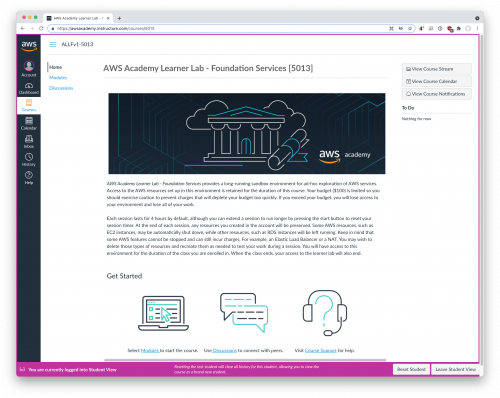Go to the Dashboard from the sidebar
The height and width of the screenshot is (398, 500).
[29, 88]
